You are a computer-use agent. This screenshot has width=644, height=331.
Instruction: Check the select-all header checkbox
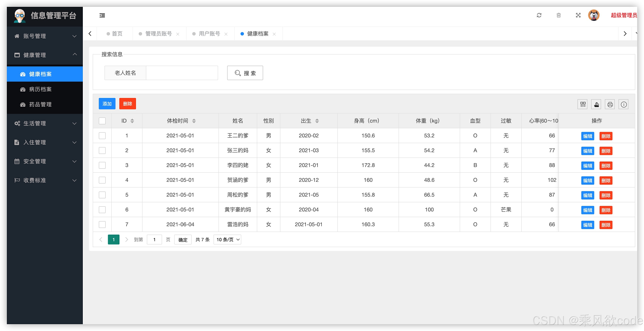pos(102,121)
